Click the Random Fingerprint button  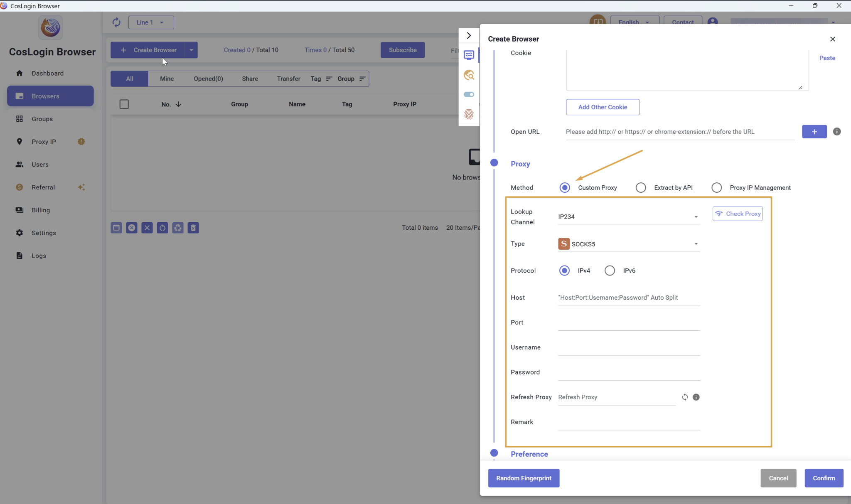(524, 478)
